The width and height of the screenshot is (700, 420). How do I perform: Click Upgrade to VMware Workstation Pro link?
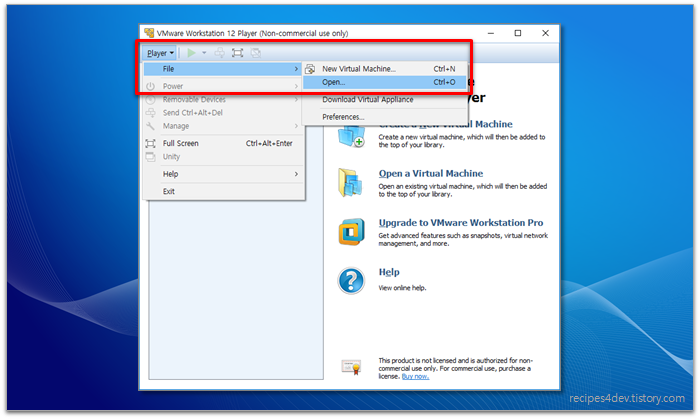click(461, 223)
